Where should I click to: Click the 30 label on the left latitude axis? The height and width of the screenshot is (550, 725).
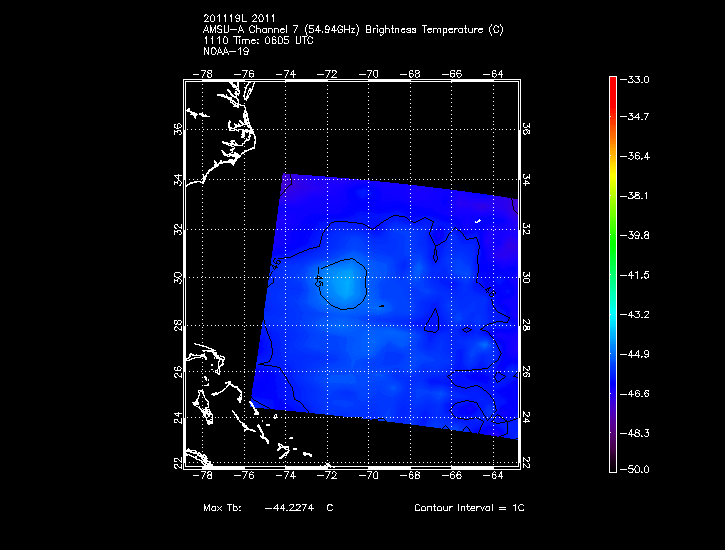178,277
